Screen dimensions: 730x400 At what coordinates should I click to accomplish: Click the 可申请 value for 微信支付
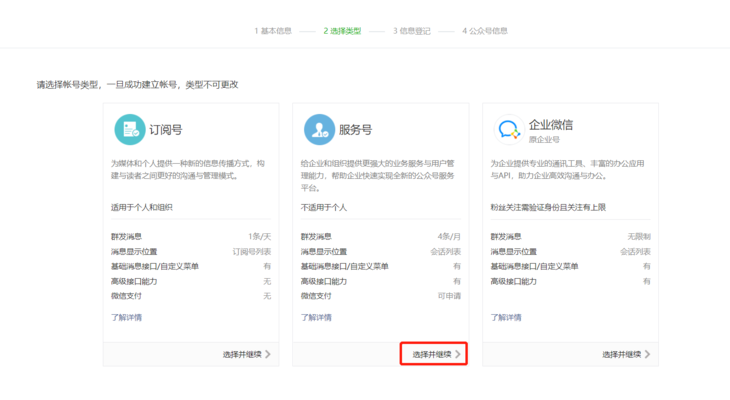pyautogui.click(x=449, y=296)
